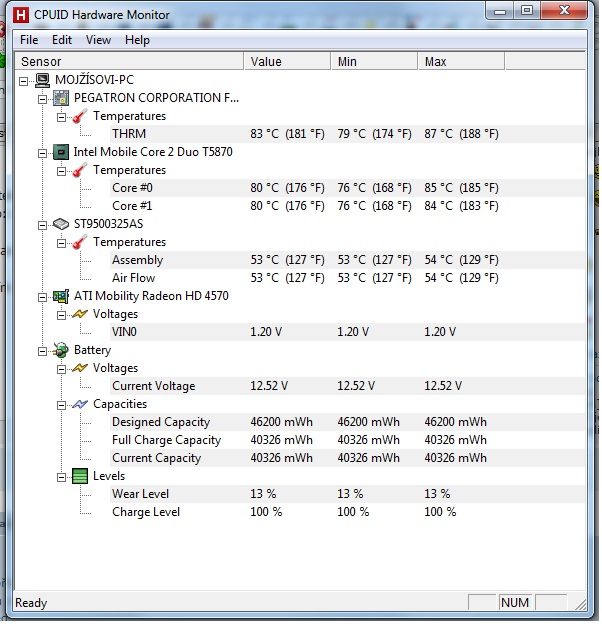Click the NUM indicator in status bar

pyautogui.click(x=514, y=603)
